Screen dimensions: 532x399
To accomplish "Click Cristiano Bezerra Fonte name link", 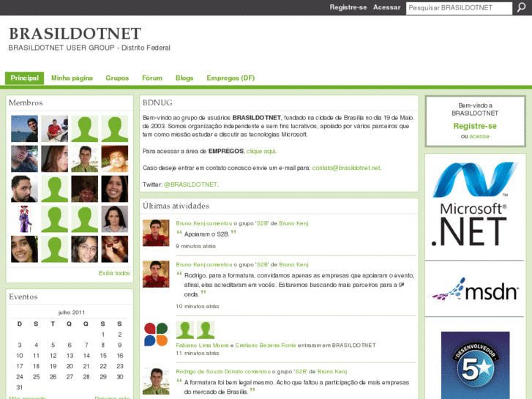I will pyautogui.click(x=266, y=345).
